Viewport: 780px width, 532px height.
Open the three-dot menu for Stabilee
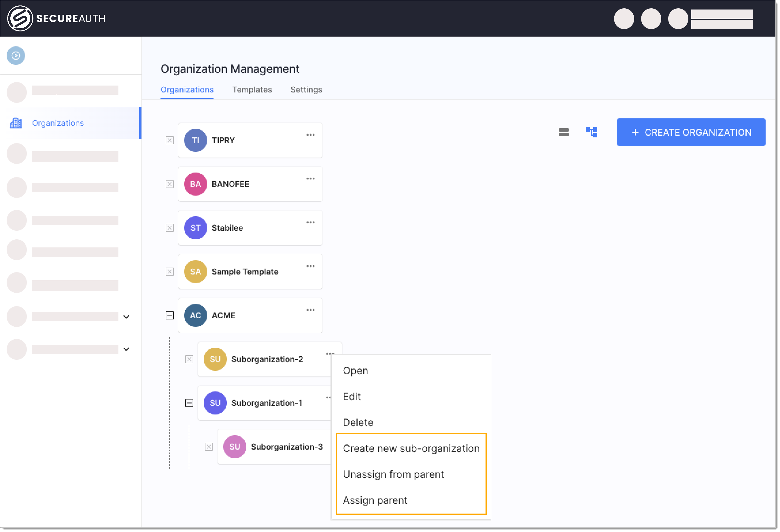[310, 222]
